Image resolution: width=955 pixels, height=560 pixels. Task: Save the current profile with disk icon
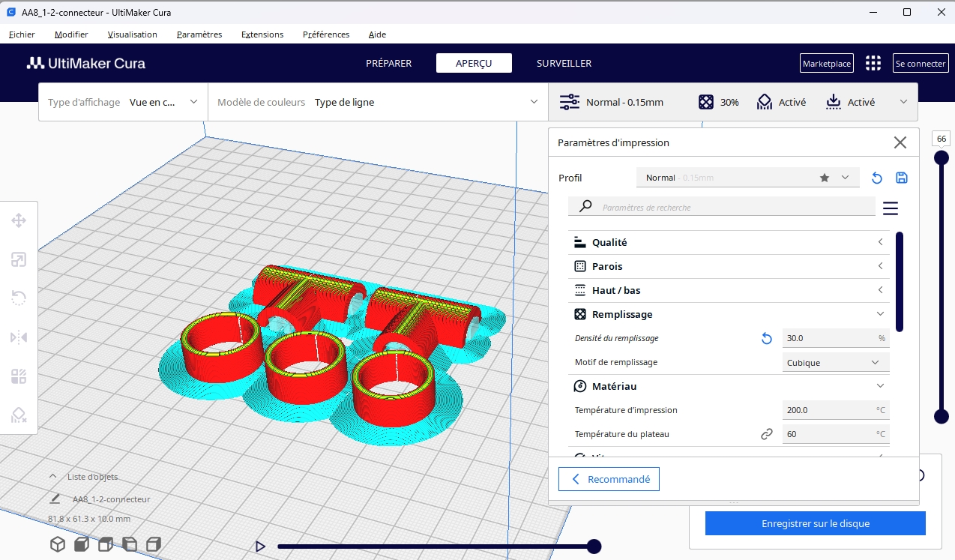[x=902, y=178]
